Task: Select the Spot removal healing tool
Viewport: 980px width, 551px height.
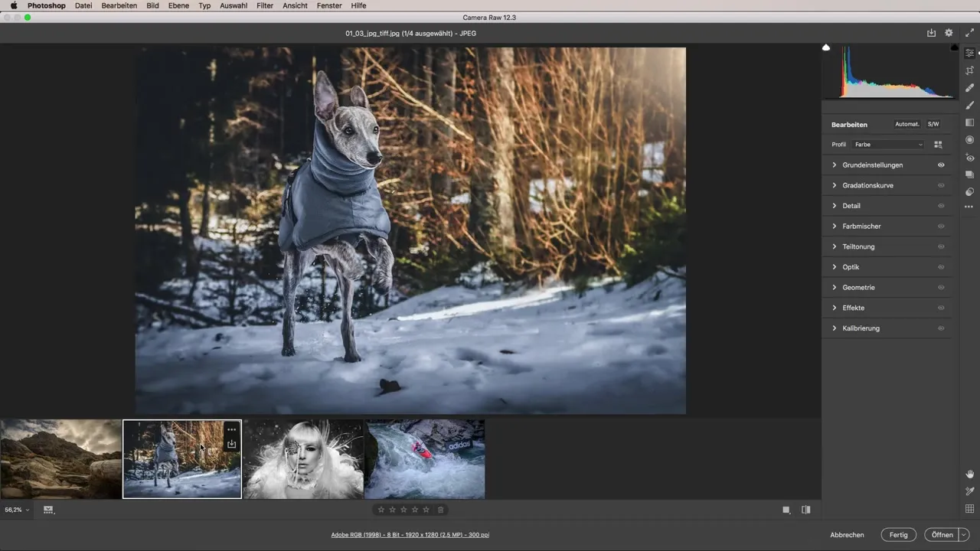Action: pos(969,88)
